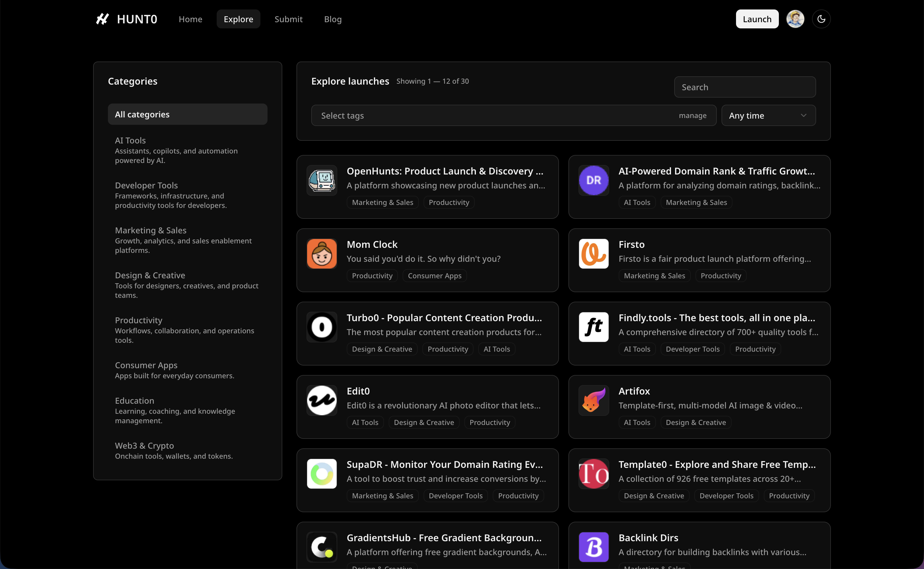Open the Findly.tools launch title
The height and width of the screenshot is (569, 924).
717,318
